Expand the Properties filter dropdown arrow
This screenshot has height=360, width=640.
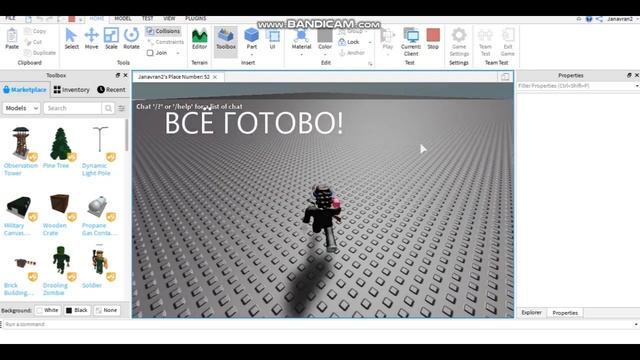point(637,86)
